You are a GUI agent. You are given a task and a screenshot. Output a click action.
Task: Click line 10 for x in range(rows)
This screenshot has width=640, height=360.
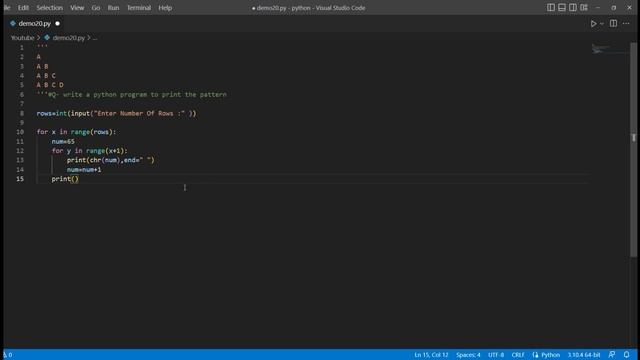76,132
